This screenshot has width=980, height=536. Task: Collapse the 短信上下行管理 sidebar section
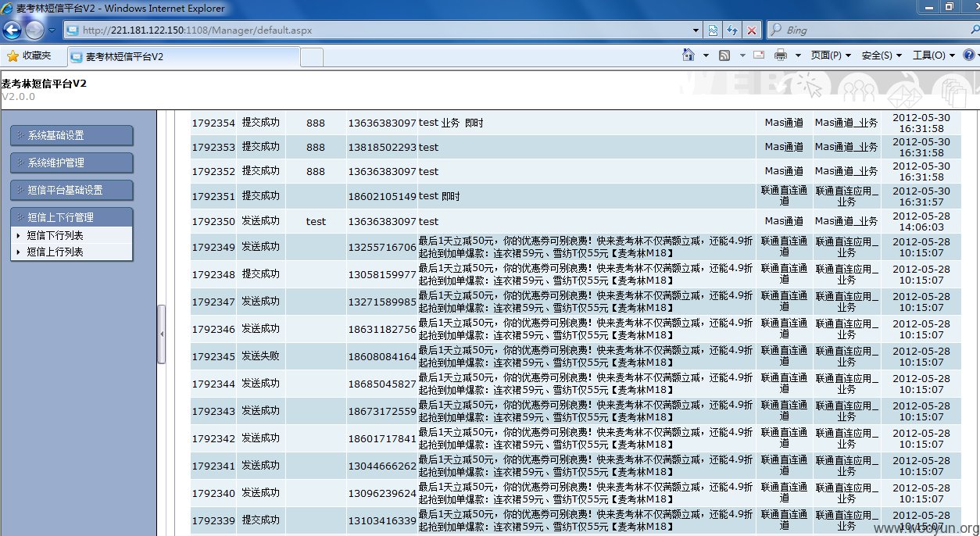click(x=71, y=217)
